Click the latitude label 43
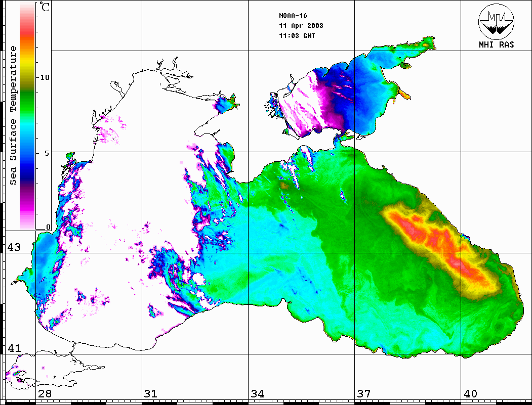Screen dimensions: 532x405 (x=14, y=247)
